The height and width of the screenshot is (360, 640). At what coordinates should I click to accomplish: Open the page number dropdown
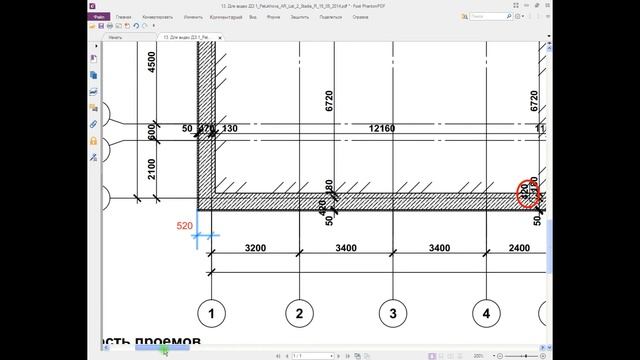point(331,356)
